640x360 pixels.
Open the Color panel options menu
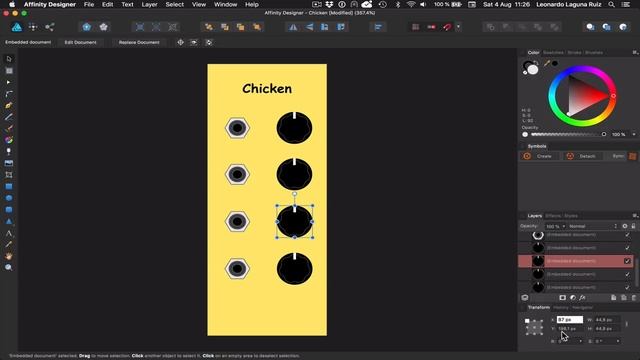[x=635, y=53]
